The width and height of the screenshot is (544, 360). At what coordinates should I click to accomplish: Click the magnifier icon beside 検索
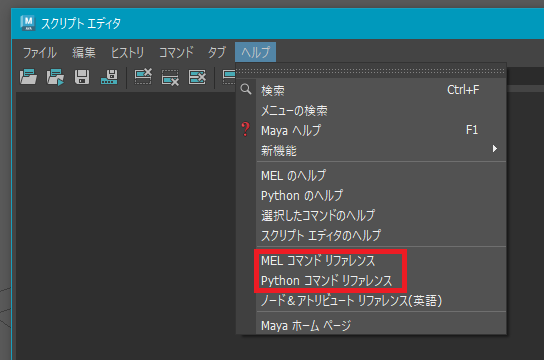point(246,89)
